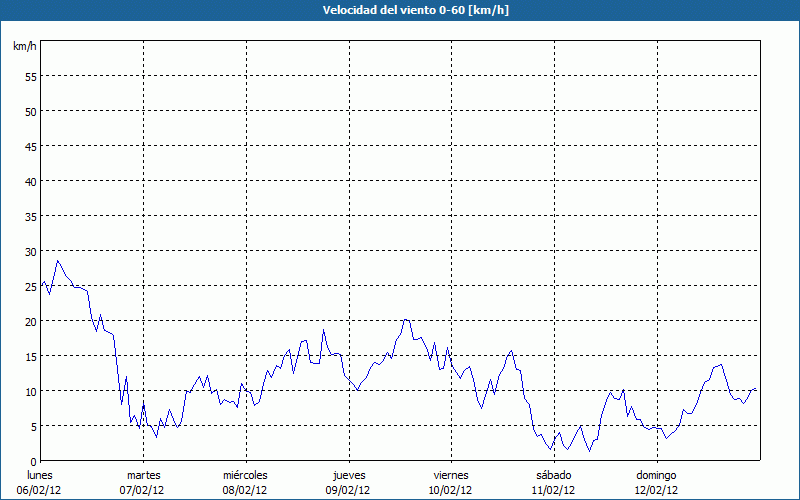Click the y-axis tick value 55
Image resolution: width=800 pixels, height=500 pixels.
pos(30,76)
